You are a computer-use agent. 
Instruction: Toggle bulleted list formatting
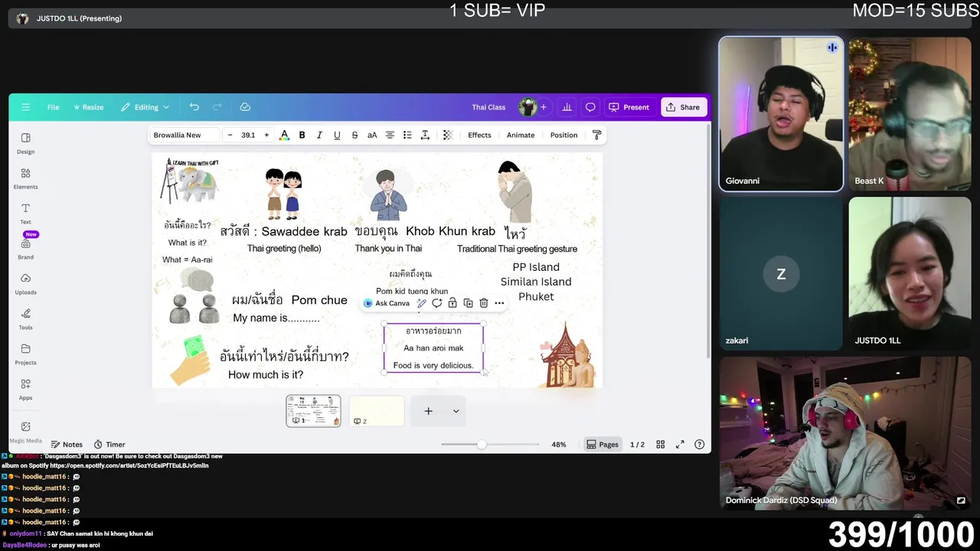tap(407, 135)
